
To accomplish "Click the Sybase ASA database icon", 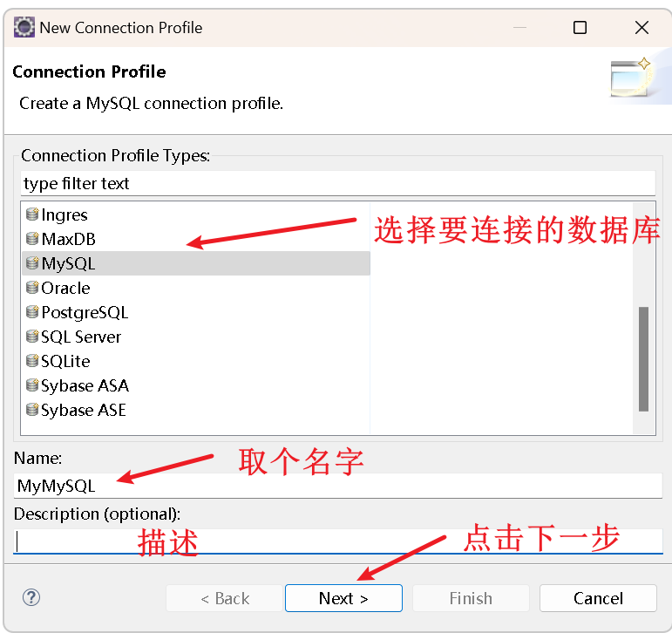I will pos(32,385).
